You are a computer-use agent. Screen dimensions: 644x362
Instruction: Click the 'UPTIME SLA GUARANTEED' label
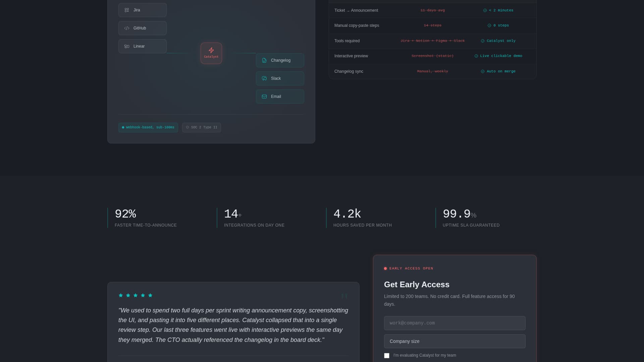[x=471, y=225]
